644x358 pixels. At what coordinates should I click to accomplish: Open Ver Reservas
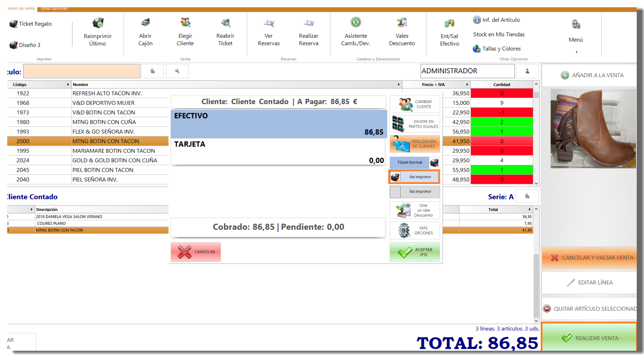pyautogui.click(x=269, y=32)
